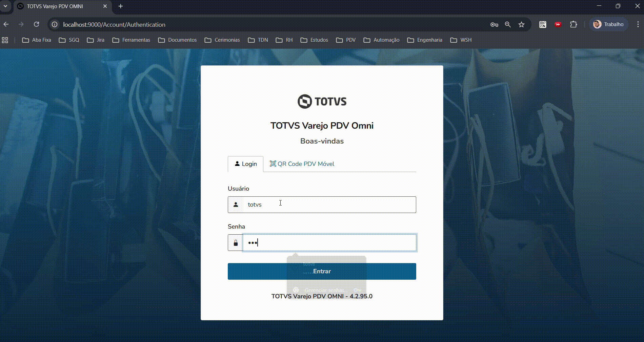
Task: Open the PDV bookmark folder
Action: [x=346, y=40]
